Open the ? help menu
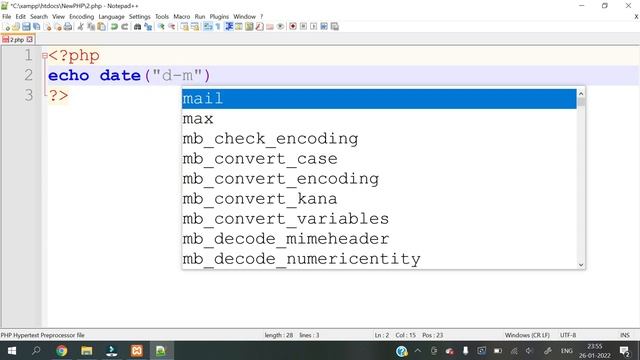This screenshot has height=360, width=640. tap(262, 17)
